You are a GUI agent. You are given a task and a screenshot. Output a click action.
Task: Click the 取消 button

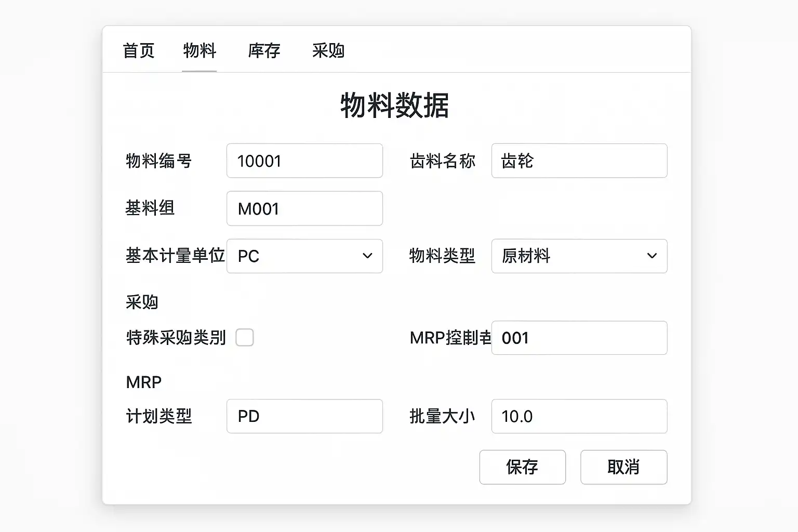[x=623, y=467]
